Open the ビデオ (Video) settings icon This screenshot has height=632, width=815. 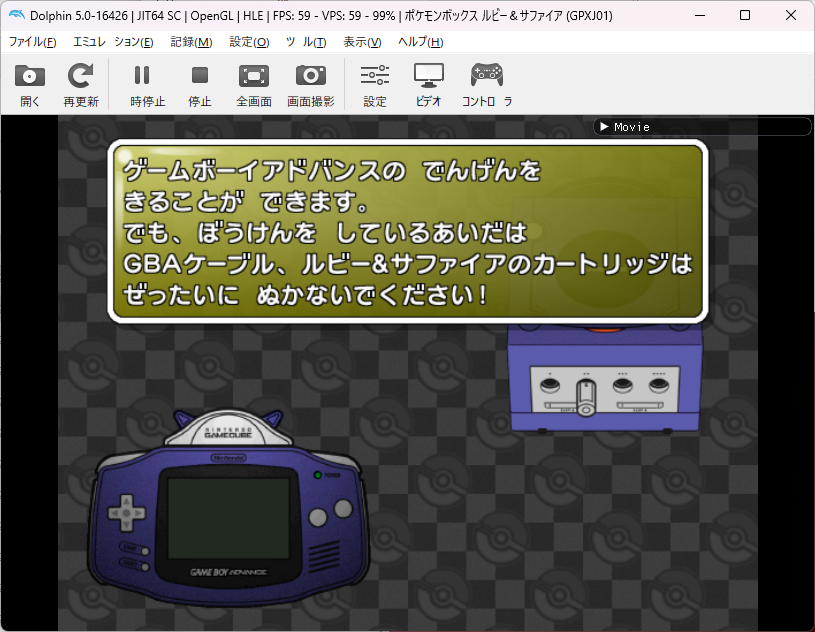coord(428,85)
